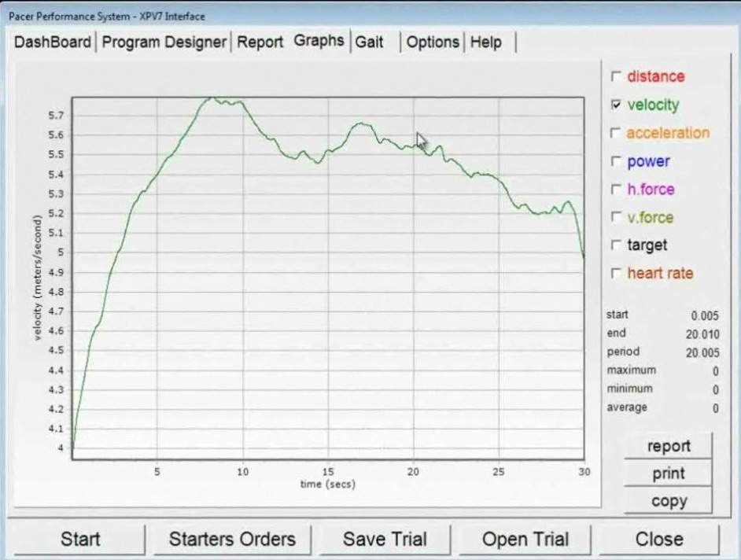Screen dimensions: 741x560
Task: Click the Close button
Action: (x=659, y=540)
